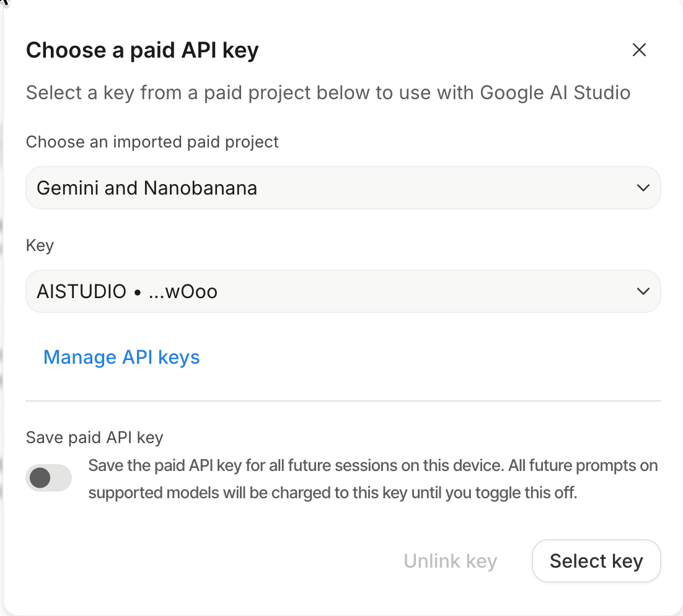Click the "Choose a paid API key" heading
This screenshot has height=616, width=683.
point(142,50)
